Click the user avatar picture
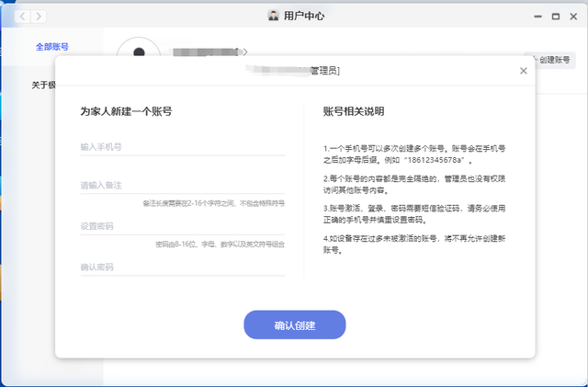 [138, 53]
